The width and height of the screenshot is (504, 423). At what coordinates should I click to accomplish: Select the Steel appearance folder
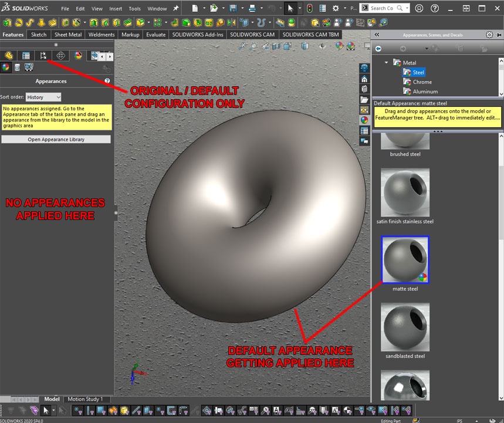tap(414, 72)
